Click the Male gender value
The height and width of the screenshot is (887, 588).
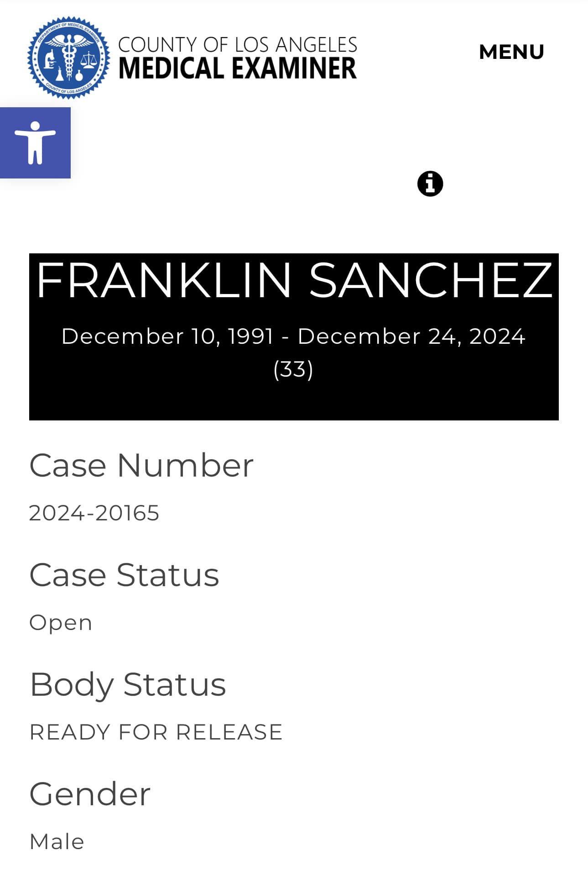[x=57, y=842]
